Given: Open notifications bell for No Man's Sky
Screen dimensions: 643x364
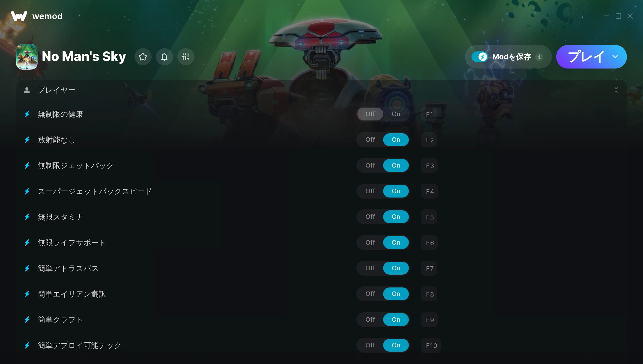Looking at the screenshot, I should [164, 57].
